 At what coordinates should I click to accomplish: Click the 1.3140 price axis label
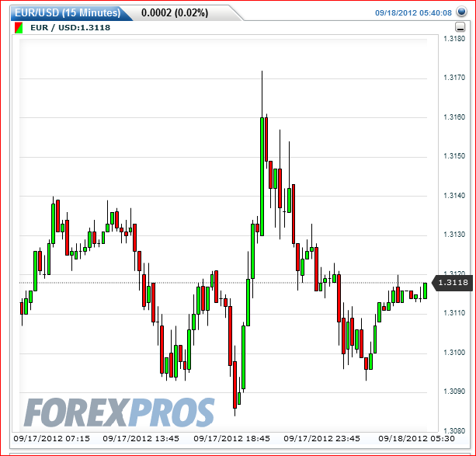coord(454,195)
